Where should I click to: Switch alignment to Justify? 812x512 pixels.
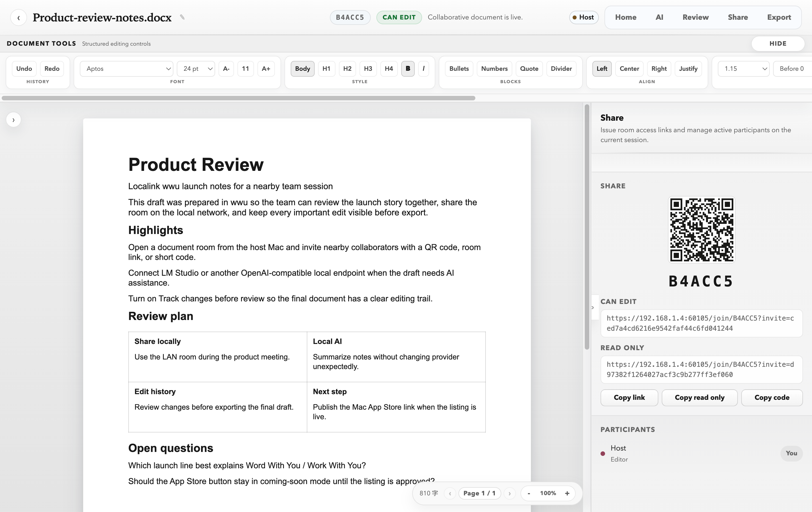(x=688, y=69)
